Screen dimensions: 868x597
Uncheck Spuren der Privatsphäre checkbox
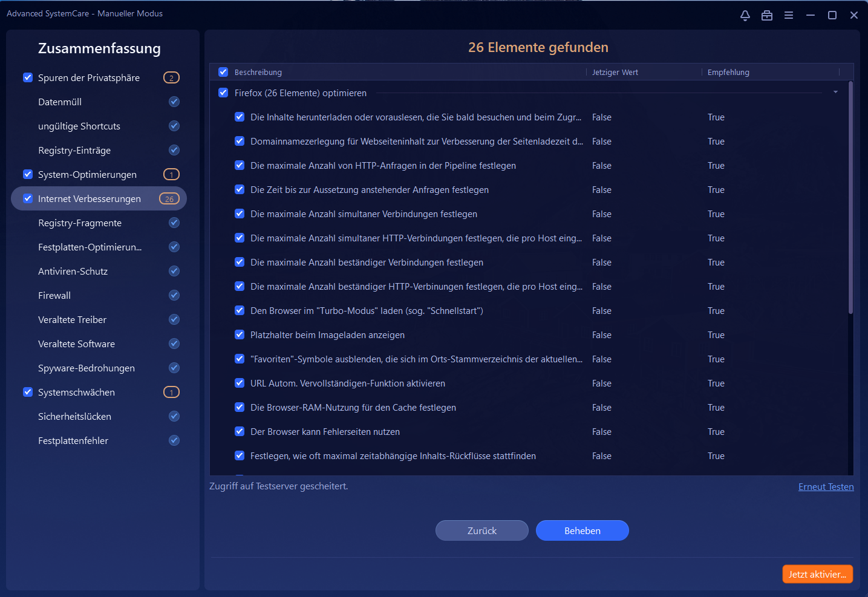28,77
